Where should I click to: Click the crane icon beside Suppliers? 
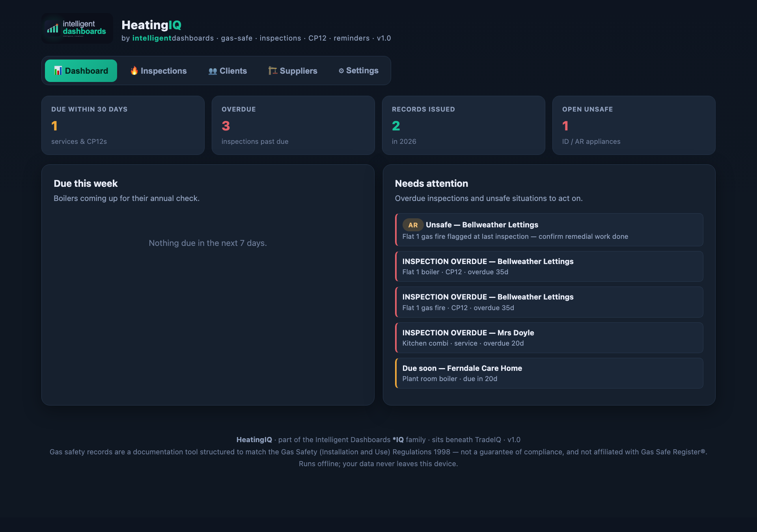pos(273,71)
